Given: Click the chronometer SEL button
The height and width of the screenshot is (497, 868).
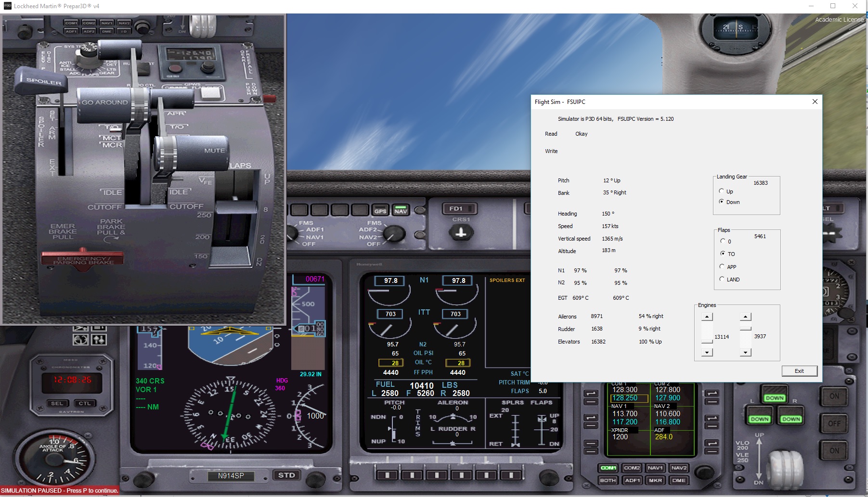Looking at the screenshot, I should (57, 403).
